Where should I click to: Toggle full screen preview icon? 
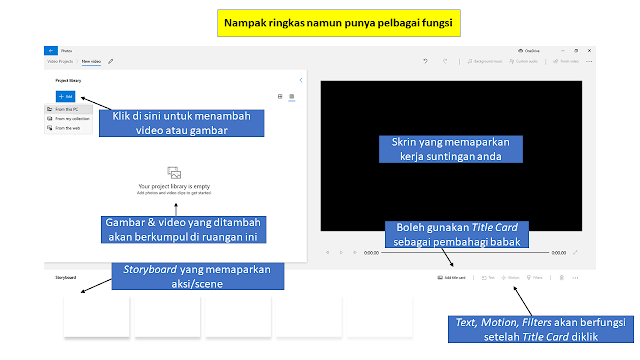(x=575, y=253)
